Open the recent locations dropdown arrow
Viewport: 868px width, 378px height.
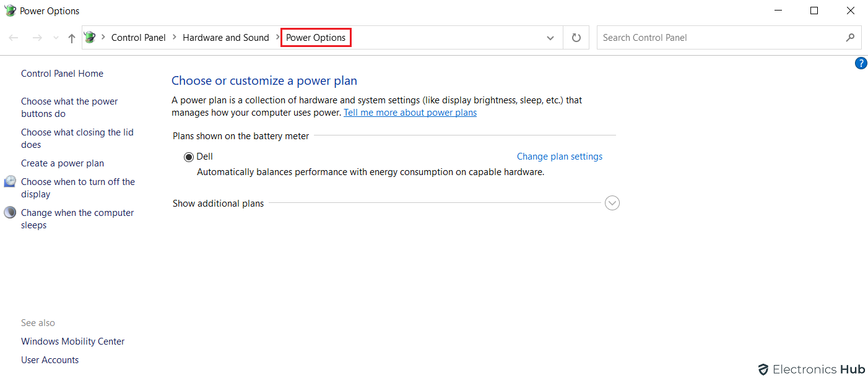(x=56, y=38)
